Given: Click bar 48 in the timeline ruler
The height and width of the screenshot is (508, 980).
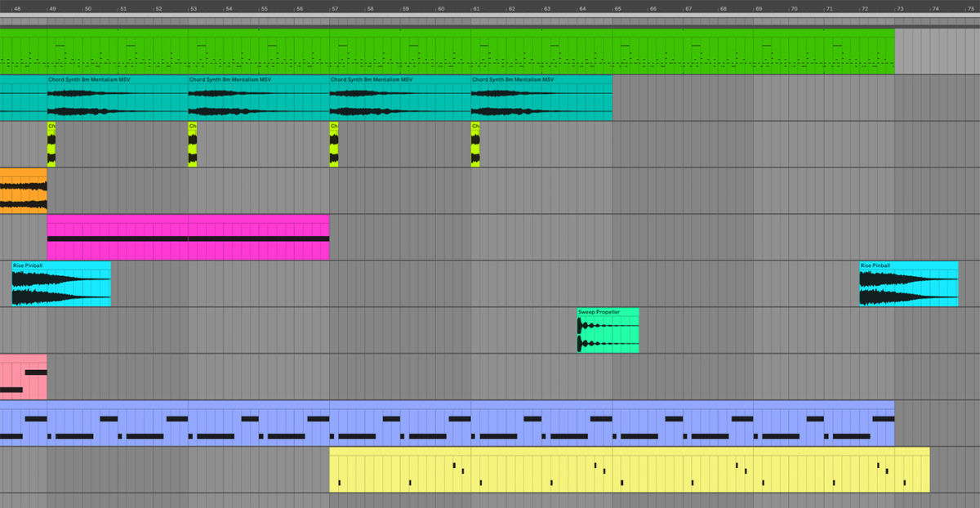Looking at the screenshot, I should (x=16, y=7).
